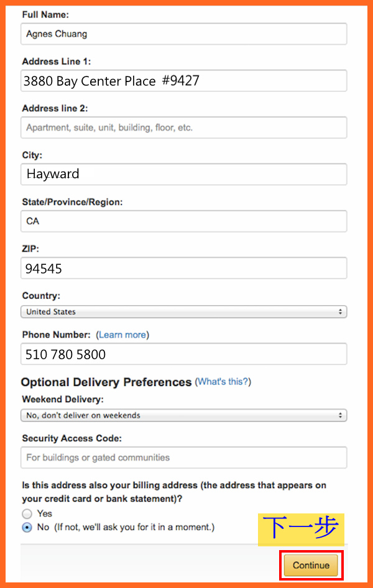Image resolution: width=373 pixels, height=588 pixels.
Task: Click the Full Name input field
Action: (x=184, y=34)
